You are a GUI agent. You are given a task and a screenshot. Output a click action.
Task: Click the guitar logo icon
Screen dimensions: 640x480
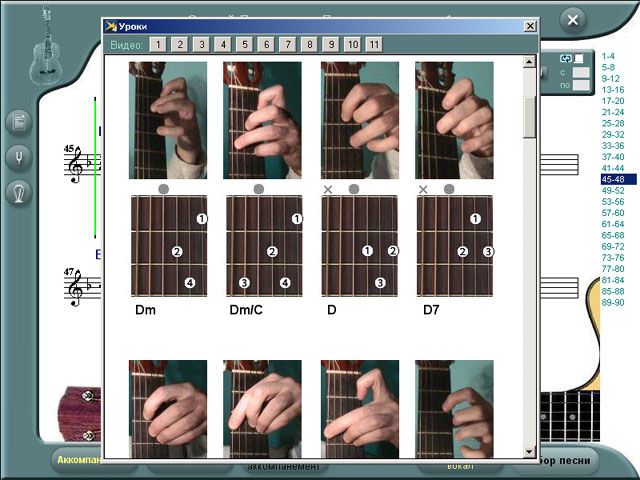(46, 45)
